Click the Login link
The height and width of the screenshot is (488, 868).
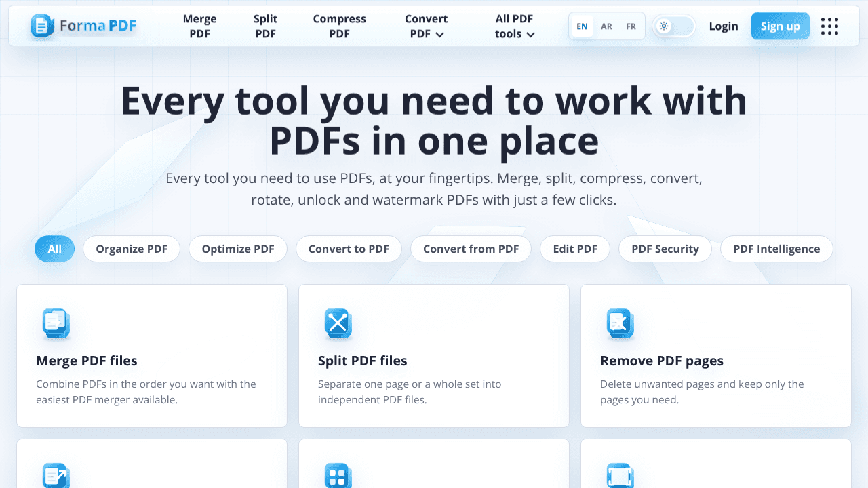[x=724, y=26]
